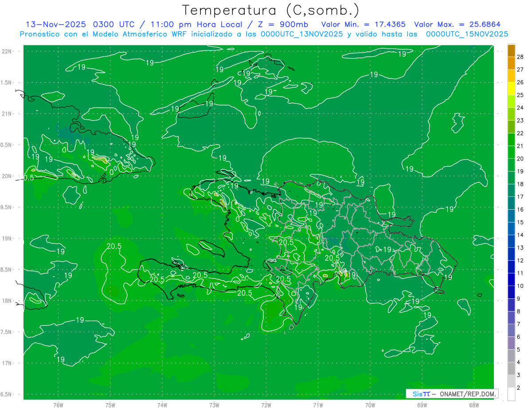Pick the orange colorbar segment between 27 and 28
Viewport: 532px width, 411px height.
click(511, 64)
